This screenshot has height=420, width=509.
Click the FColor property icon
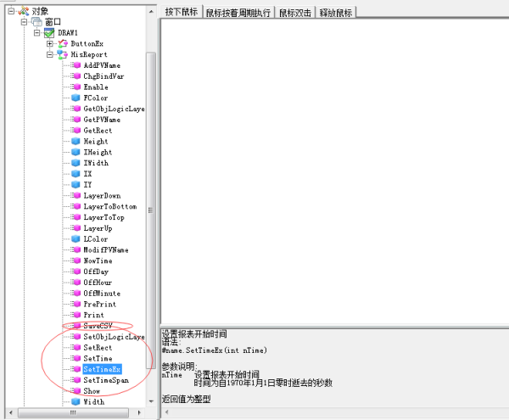[x=76, y=98]
